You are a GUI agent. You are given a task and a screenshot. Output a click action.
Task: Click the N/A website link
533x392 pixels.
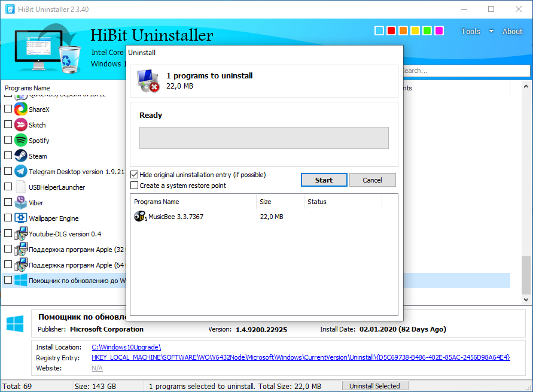tap(97, 368)
